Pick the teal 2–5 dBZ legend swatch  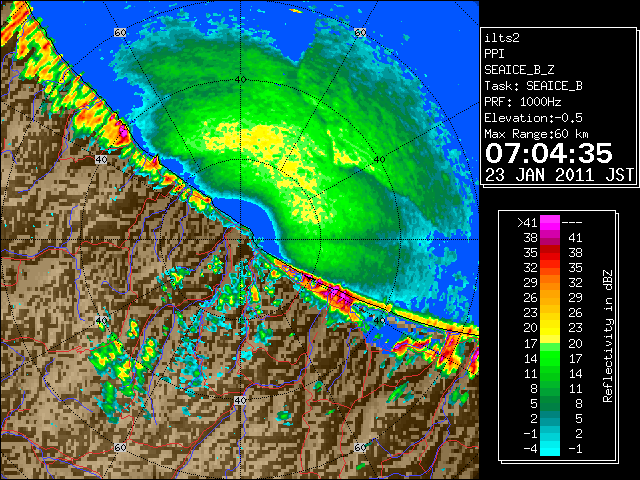click(x=550, y=418)
